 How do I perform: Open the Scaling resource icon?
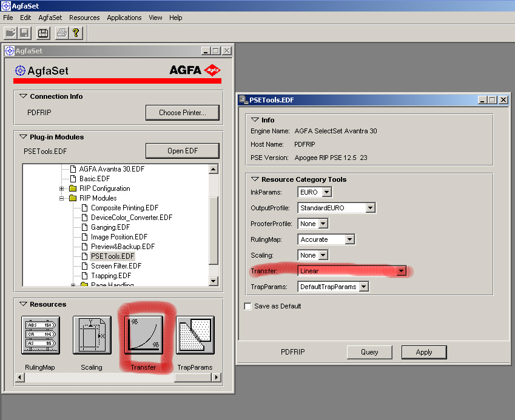click(x=92, y=335)
